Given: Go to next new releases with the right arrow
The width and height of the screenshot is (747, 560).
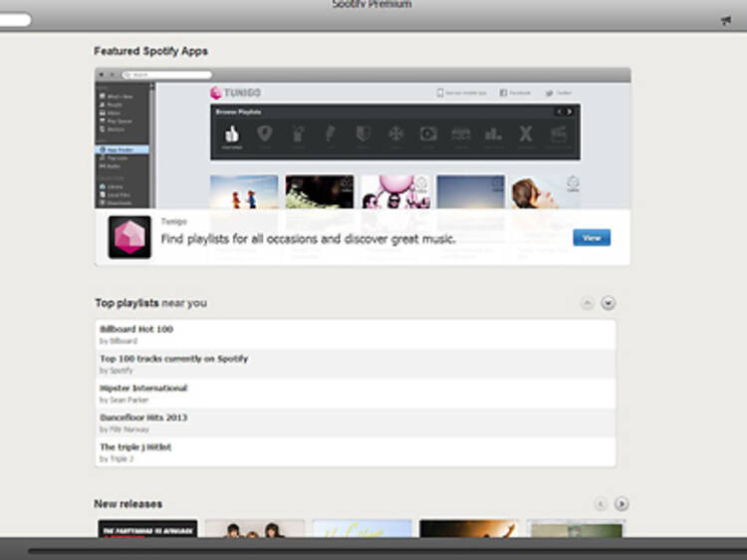Looking at the screenshot, I should pos(622,504).
